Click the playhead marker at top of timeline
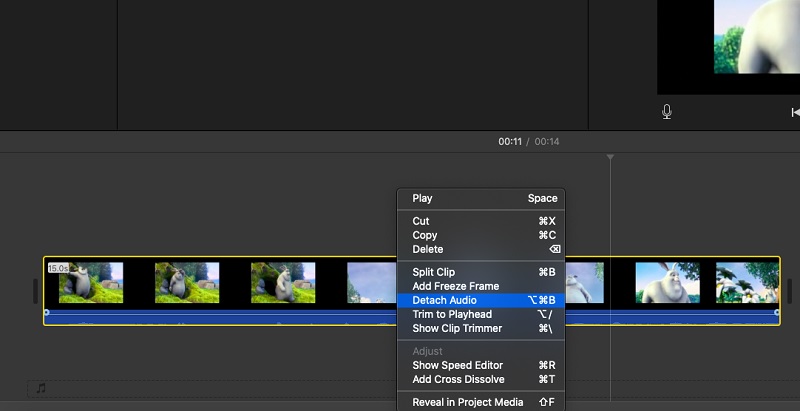 pyautogui.click(x=610, y=158)
